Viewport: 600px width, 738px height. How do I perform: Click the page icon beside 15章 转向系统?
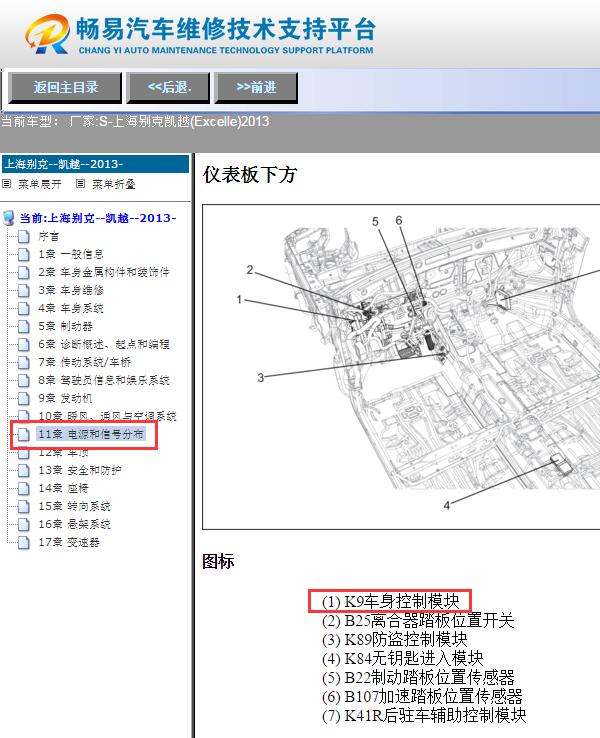coord(24,506)
